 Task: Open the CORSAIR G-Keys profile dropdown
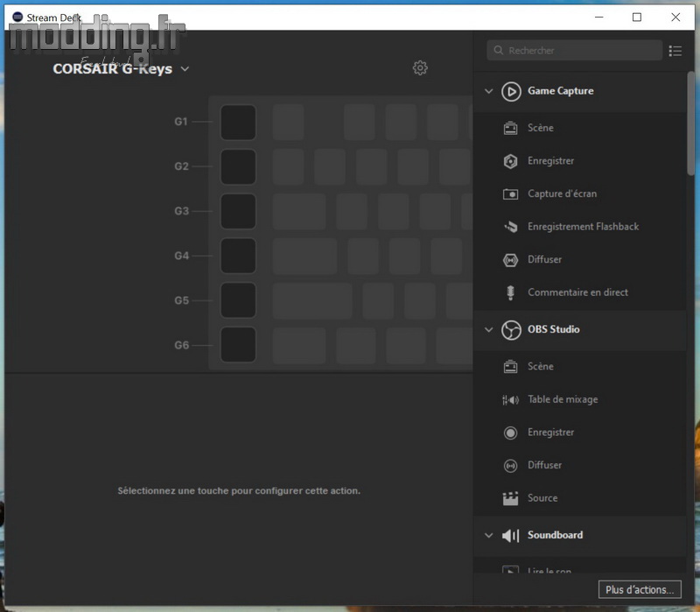pos(185,69)
